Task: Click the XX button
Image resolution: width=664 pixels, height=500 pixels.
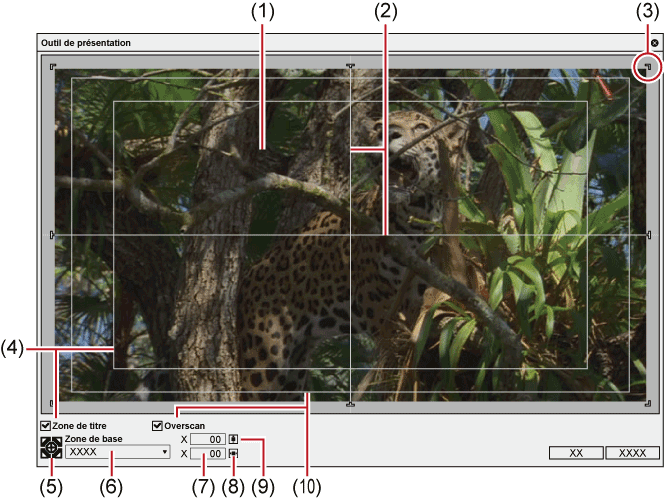Action: coord(576,453)
